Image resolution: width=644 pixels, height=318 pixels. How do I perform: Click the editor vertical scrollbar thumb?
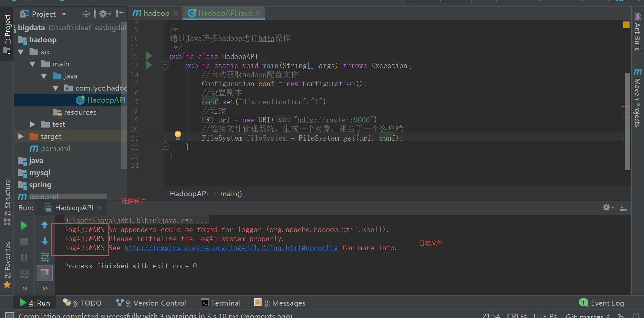pos(628,121)
